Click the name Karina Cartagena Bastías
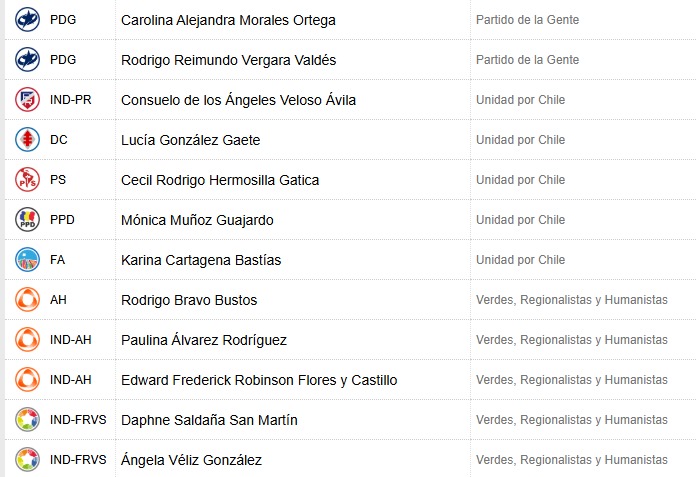This screenshot has height=477, width=697. (201, 260)
